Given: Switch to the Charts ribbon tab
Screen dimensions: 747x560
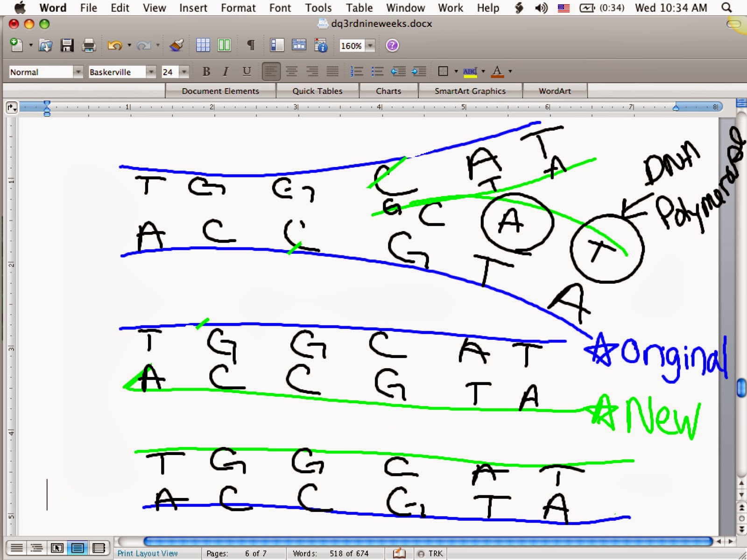Looking at the screenshot, I should coord(389,91).
